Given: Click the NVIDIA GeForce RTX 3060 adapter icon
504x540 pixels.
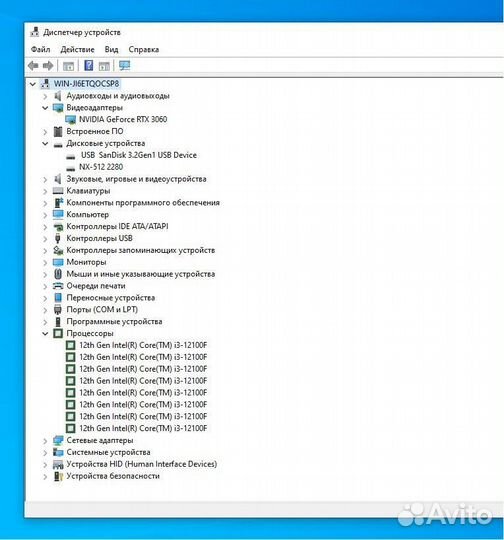Looking at the screenshot, I should [70, 120].
